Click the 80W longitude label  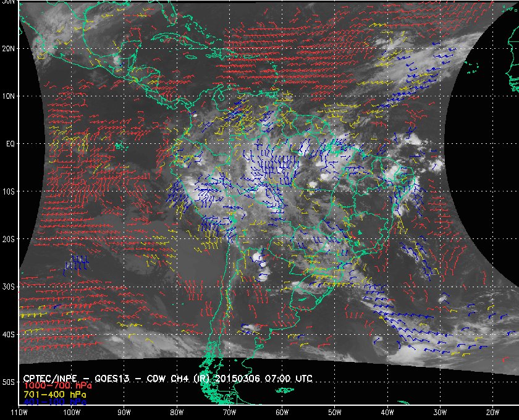click(177, 413)
